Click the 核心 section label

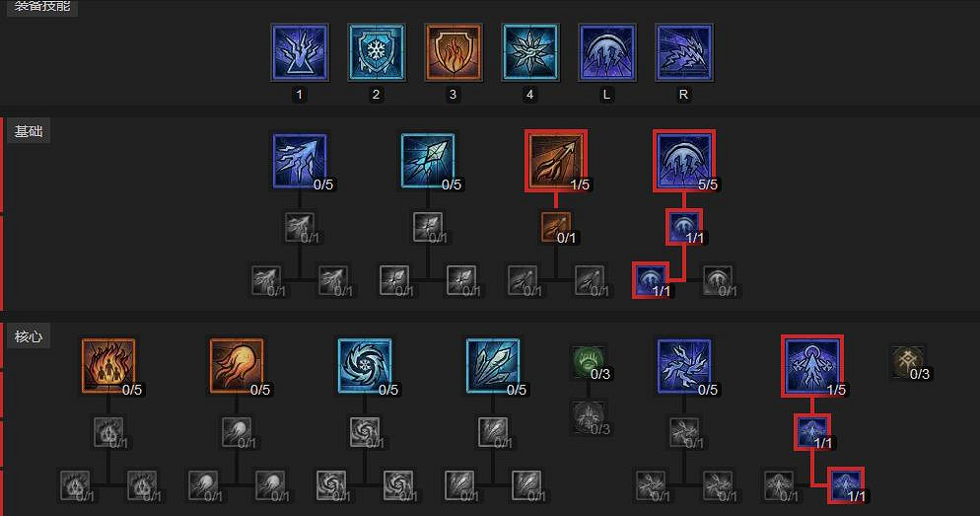click(x=29, y=336)
